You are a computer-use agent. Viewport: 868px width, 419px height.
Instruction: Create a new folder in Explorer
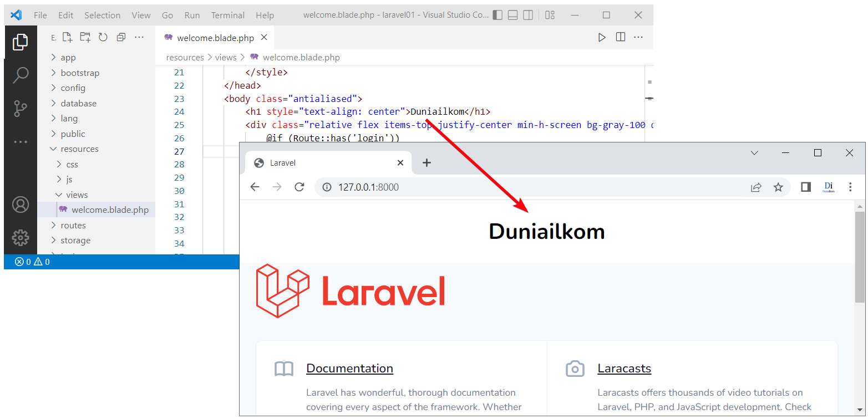pos(85,37)
